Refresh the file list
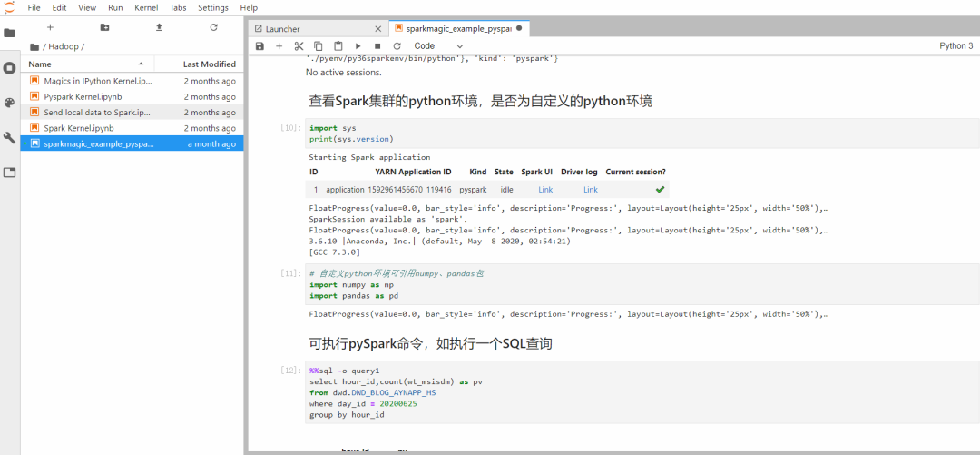The height and width of the screenshot is (455, 980). click(x=214, y=27)
